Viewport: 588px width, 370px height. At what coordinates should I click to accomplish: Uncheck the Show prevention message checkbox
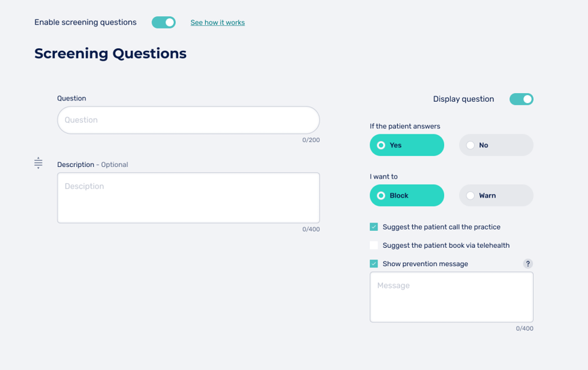pyautogui.click(x=374, y=263)
